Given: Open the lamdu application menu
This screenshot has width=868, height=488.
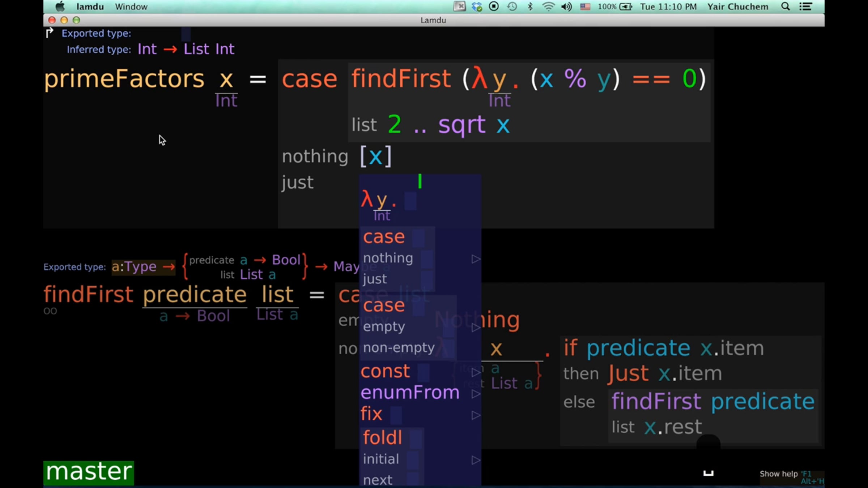Looking at the screenshot, I should (90, 7).
